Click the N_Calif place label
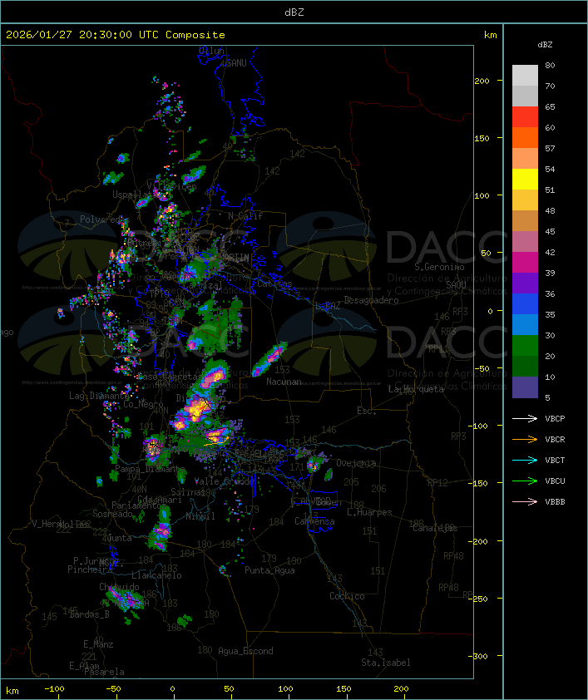The height and width of the screenshot is (700, 588). click(x=245, y=216)
